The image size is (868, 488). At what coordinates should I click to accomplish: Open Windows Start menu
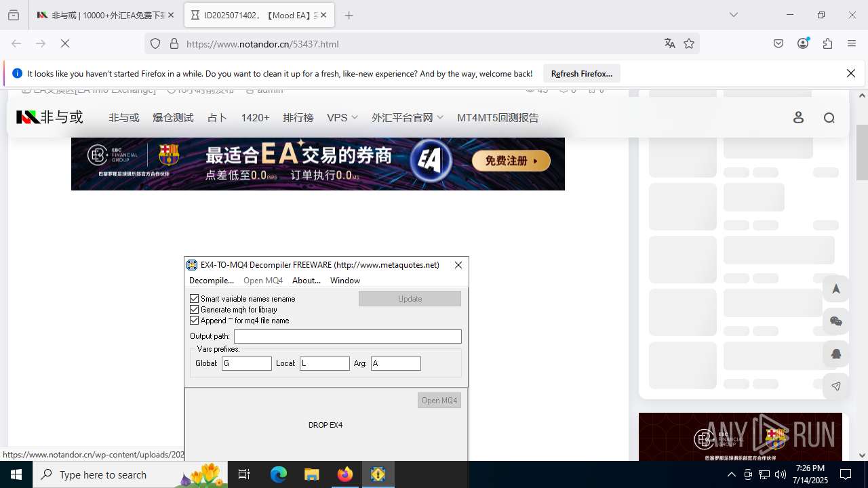point(16,474)
